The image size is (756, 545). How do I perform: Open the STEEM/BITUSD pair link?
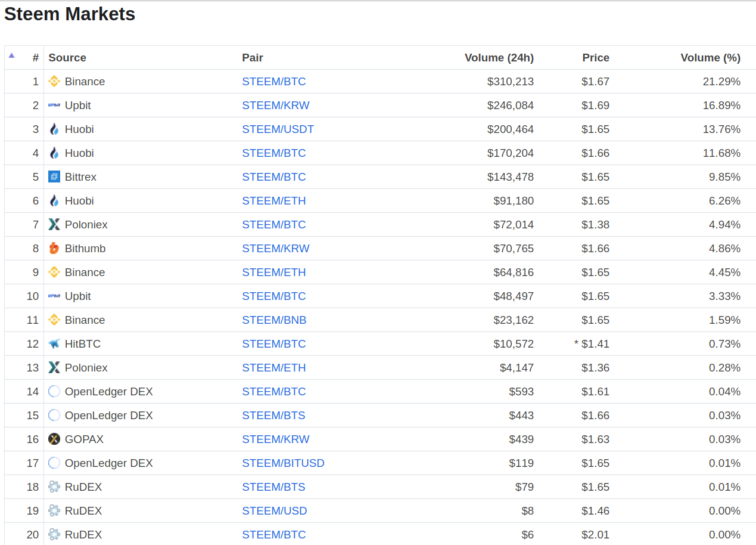point(284,463)
